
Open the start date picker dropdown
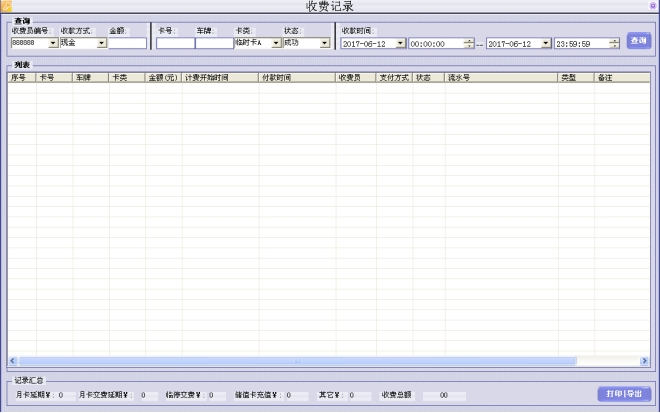pos(400,44)
